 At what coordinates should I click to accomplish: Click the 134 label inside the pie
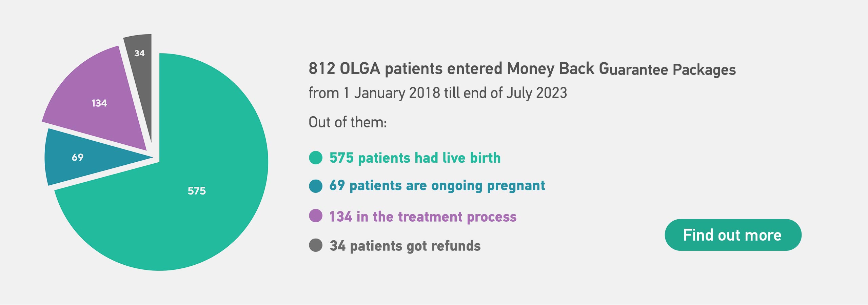[99, 103]
